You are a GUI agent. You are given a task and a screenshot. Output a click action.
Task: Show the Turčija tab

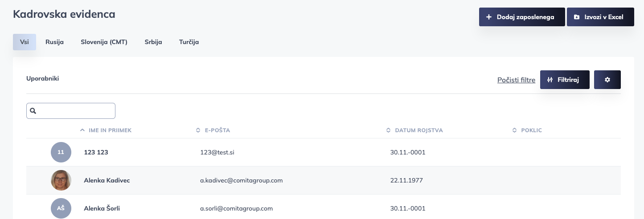click(x=189, y=42)
